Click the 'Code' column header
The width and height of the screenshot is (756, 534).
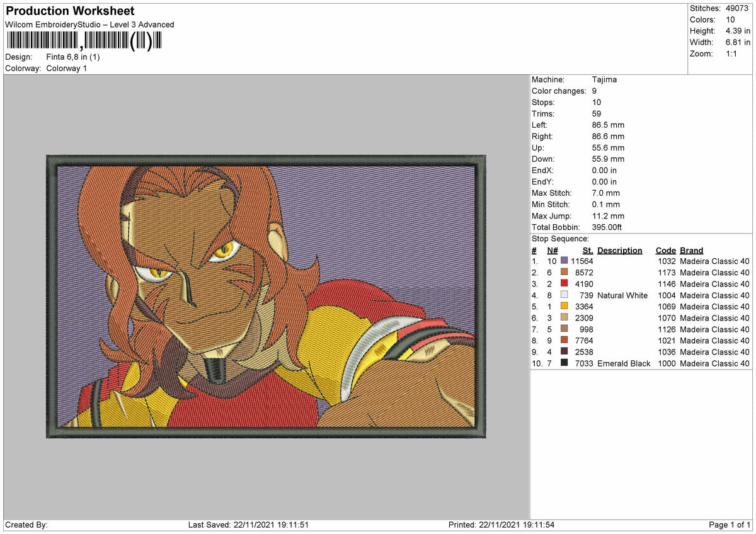(665, 250)
